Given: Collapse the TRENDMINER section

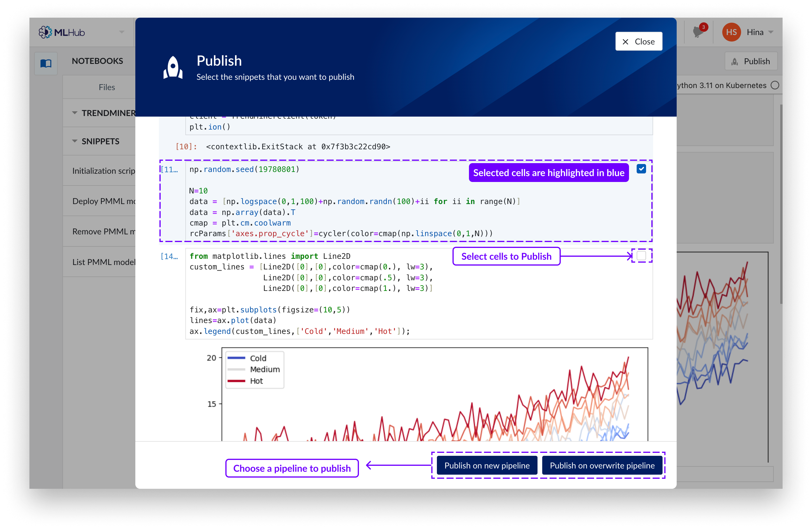Looking at the screenshot, I should (x=75, y=113).
